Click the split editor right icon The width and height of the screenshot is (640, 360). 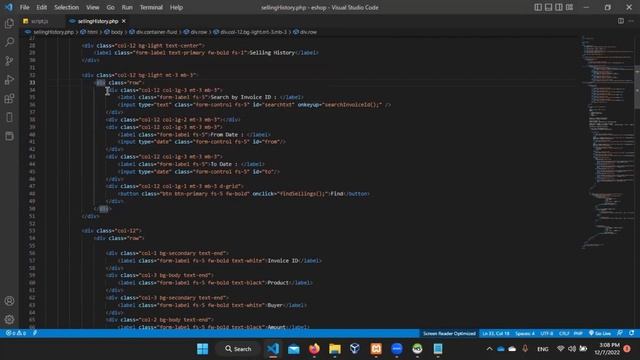click(620, 21)
